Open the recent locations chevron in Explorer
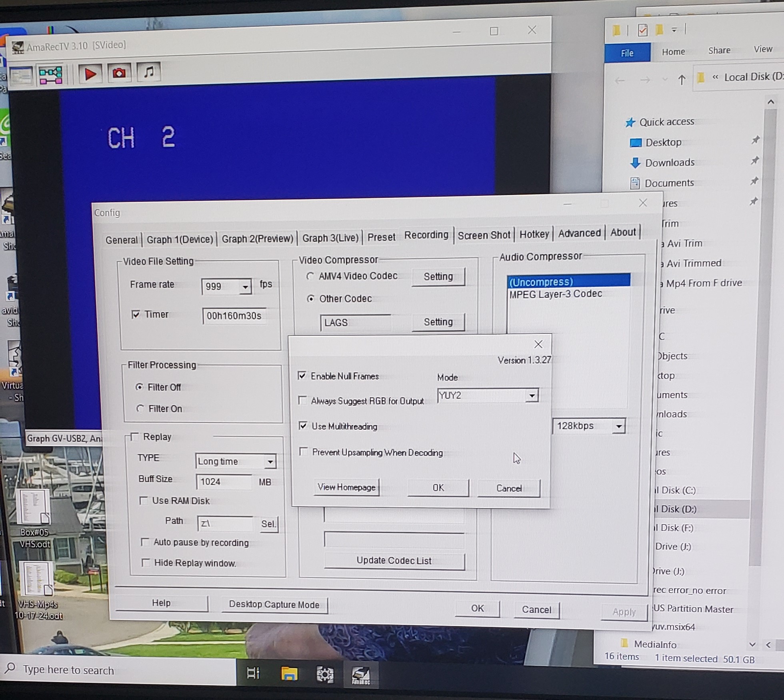This screenshot has width=784, height=700. pyautogui.click(x=665, y=80)
